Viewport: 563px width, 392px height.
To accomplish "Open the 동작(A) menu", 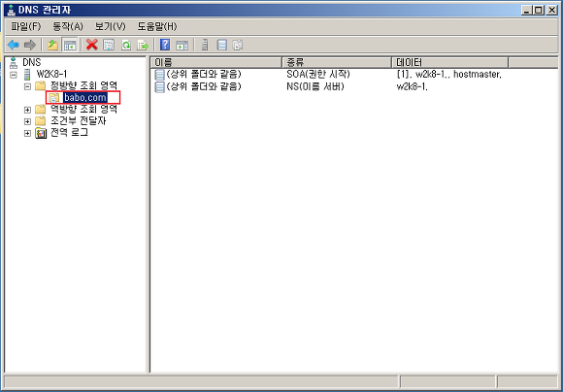I will point(68,26).
